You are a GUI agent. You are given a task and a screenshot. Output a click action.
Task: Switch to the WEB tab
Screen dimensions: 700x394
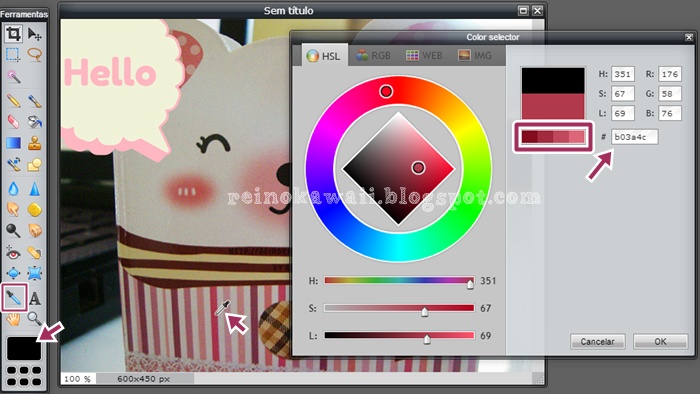(x=424, y=56)
